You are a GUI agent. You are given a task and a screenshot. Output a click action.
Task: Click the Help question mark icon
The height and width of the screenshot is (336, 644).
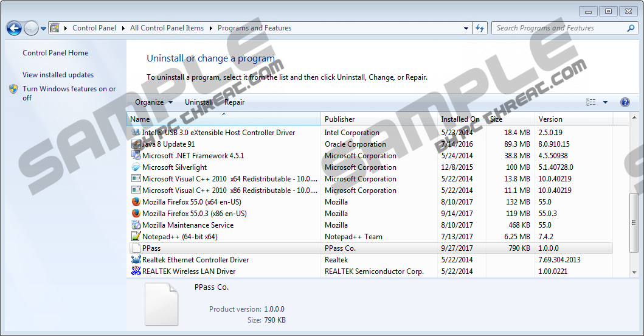[625, 102]
